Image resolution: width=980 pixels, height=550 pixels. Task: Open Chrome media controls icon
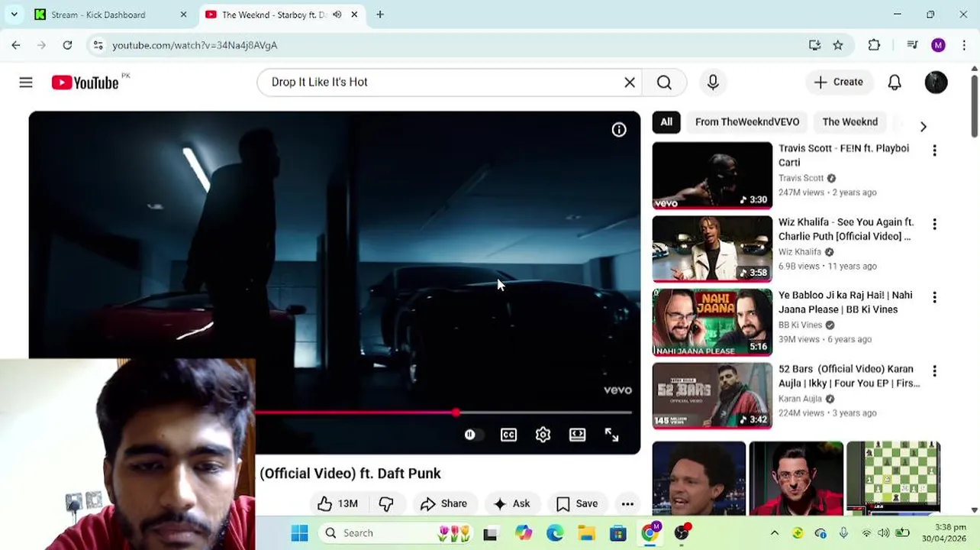[912, 45]
